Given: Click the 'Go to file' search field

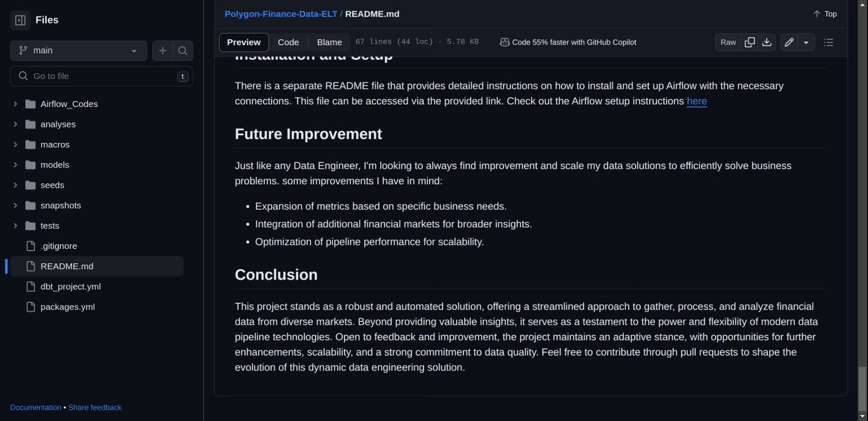Looking at the screenshot, I should [100, 76].
